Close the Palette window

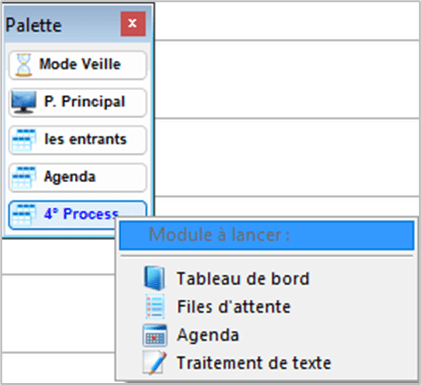point(133,24)
